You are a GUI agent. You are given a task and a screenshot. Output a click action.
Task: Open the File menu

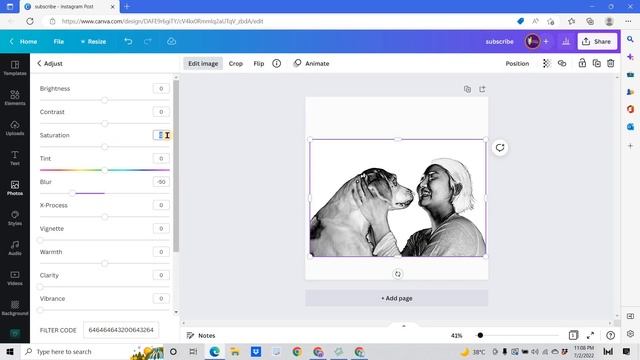coord(59,42)
